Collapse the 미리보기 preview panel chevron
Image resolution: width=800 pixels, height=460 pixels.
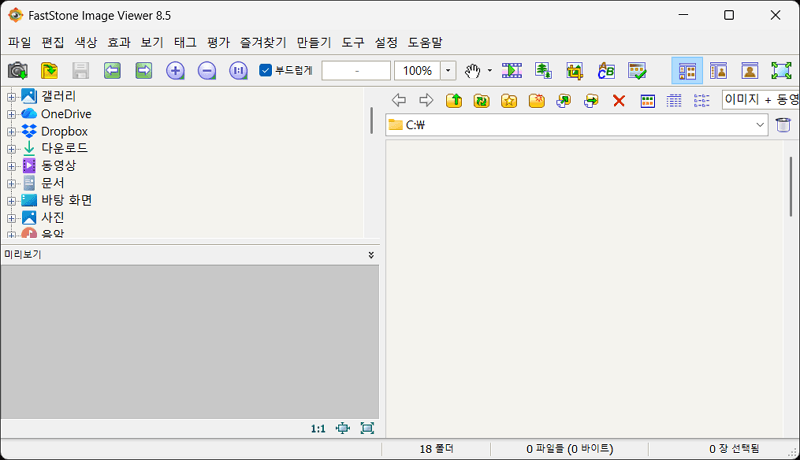[x=371, y=254]
